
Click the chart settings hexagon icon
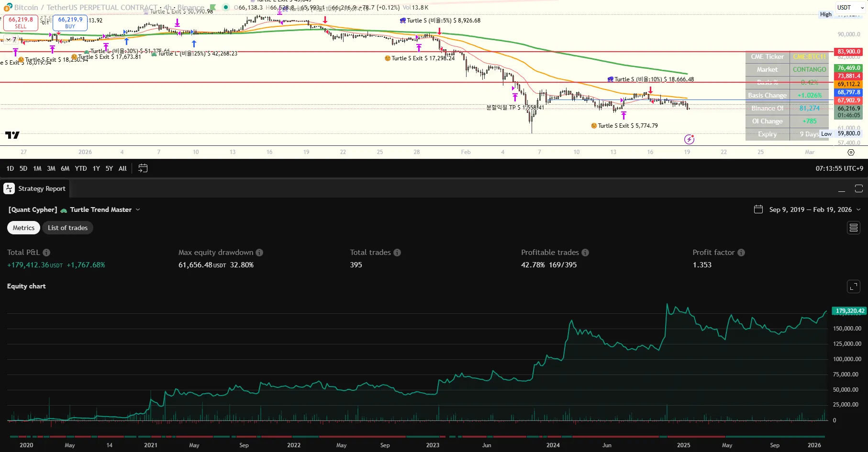tap(851, 152)
